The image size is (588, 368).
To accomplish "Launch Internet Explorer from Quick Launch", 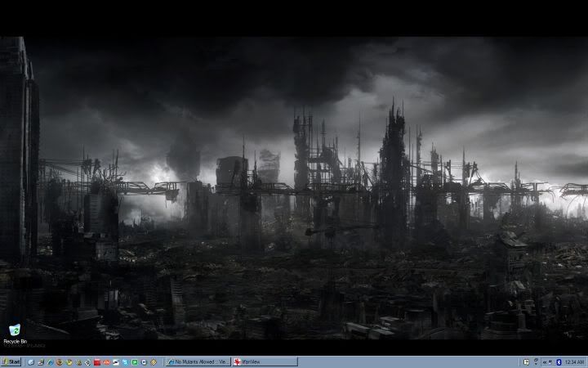I will [51, 362].
